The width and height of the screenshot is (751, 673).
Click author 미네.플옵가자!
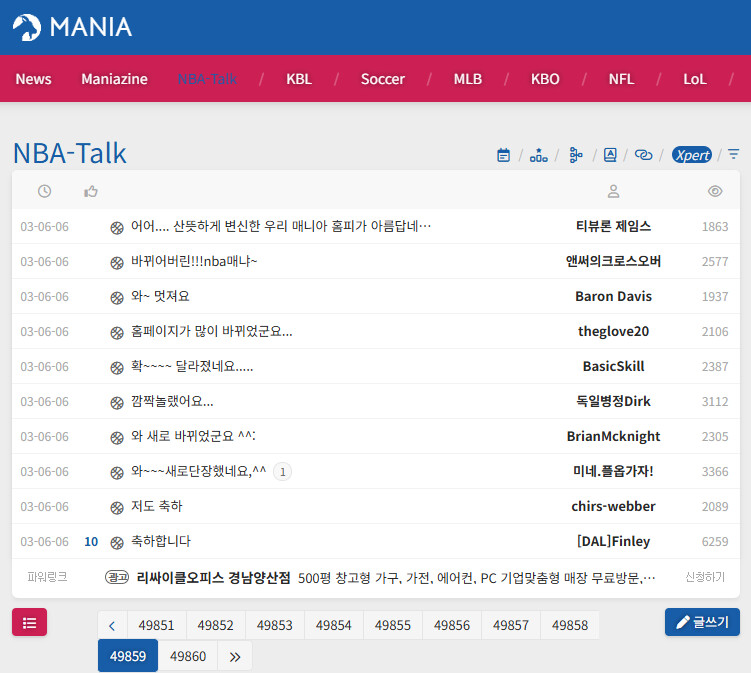coord(614,471)
